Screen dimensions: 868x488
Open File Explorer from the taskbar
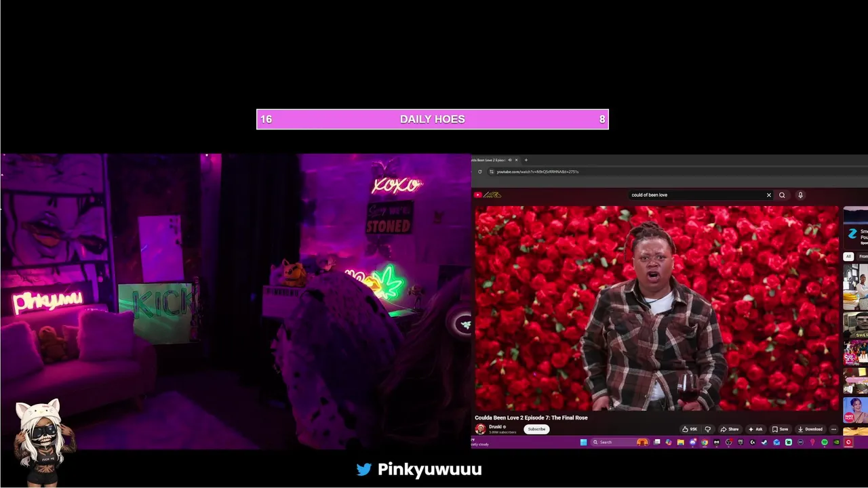(681, 442)
